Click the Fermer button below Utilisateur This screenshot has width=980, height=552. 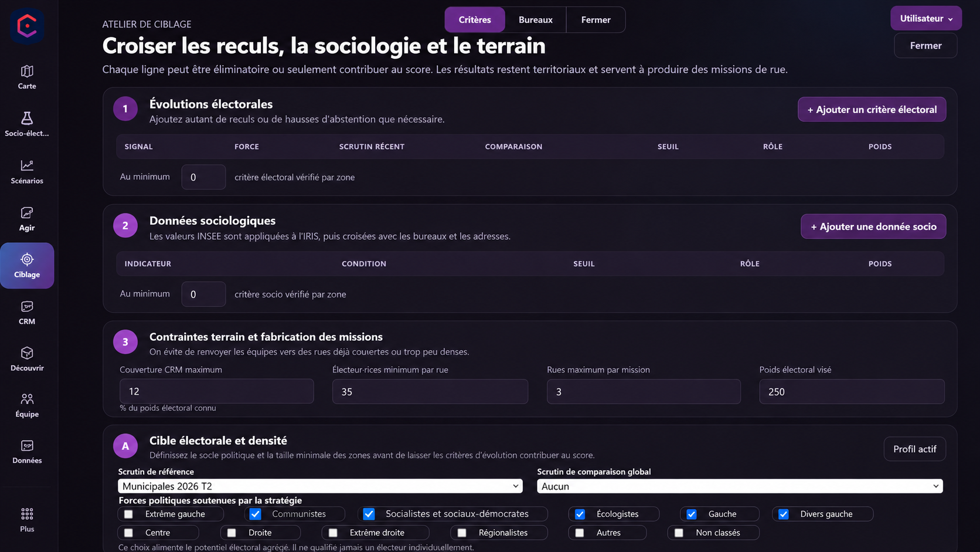click(925, 46)
